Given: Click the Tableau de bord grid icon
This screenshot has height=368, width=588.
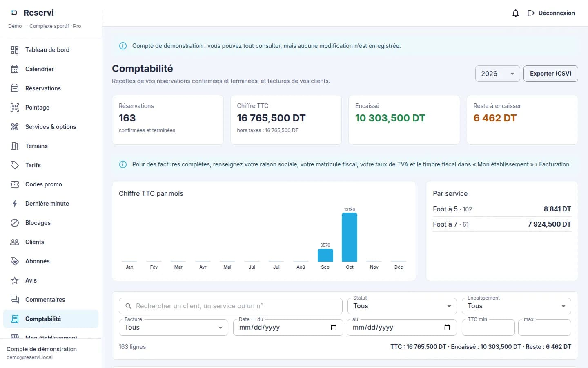Looking at the screenshot, I should click(x=15, y=50).
